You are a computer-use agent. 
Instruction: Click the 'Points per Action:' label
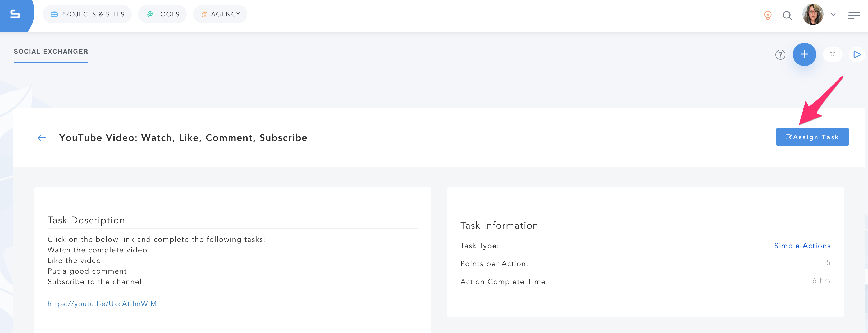pyautogui.click(x=494, y=264)
